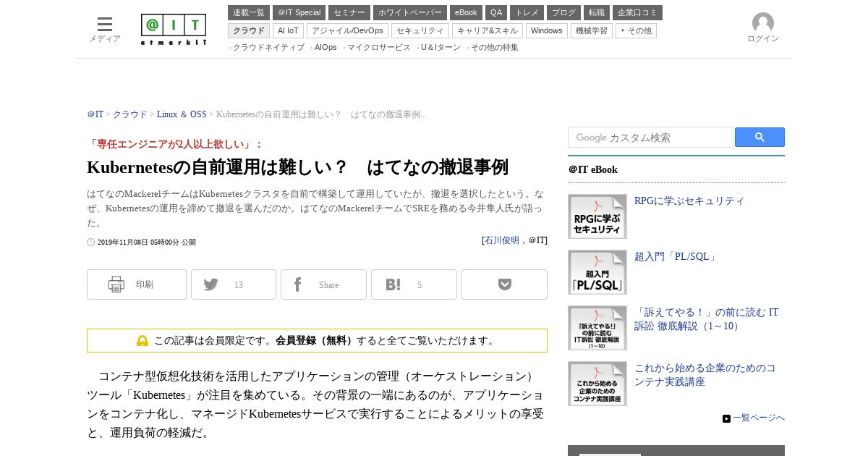Select the アジャイル/DevOps category tab
Screen dimensions: 868x456
point(347,31)
